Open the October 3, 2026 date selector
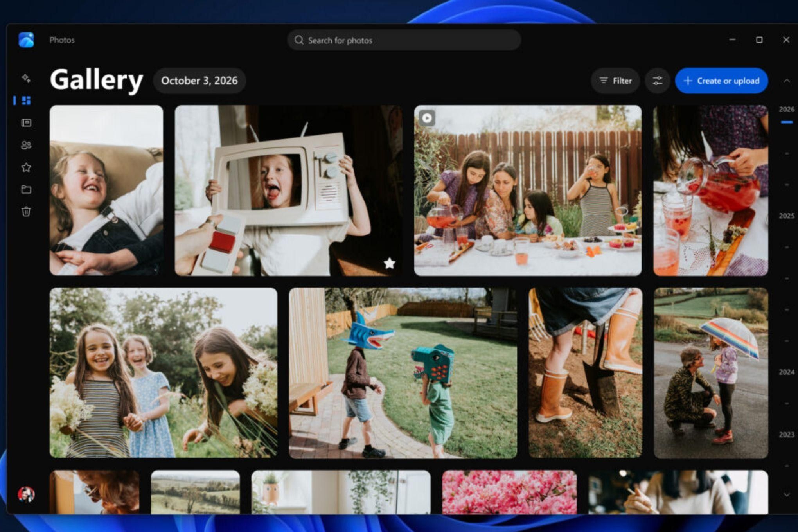 [x=199, y=81]
